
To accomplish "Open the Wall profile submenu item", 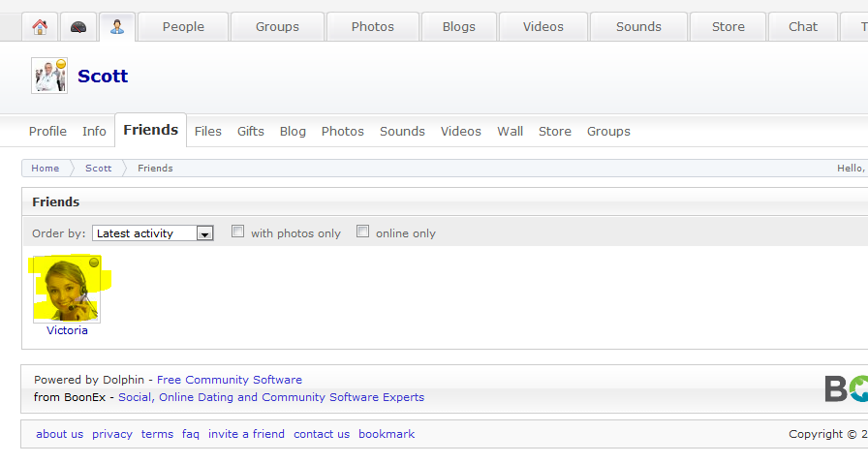I will tap(511, 132).
